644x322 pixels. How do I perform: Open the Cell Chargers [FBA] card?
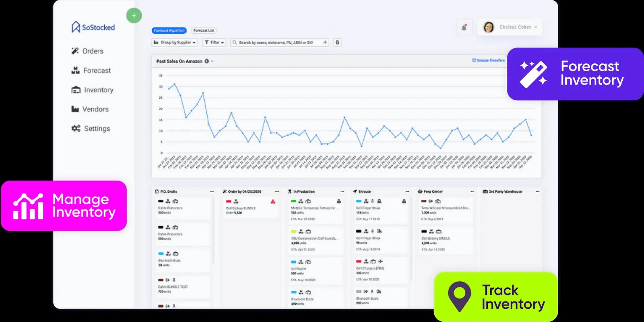tap(380, 270)
